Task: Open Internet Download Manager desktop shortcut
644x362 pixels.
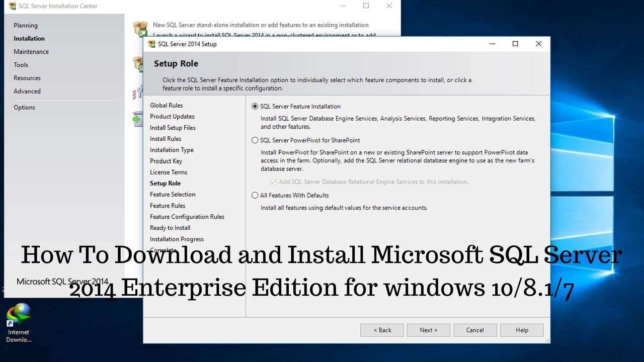Action: pos(19,323)
